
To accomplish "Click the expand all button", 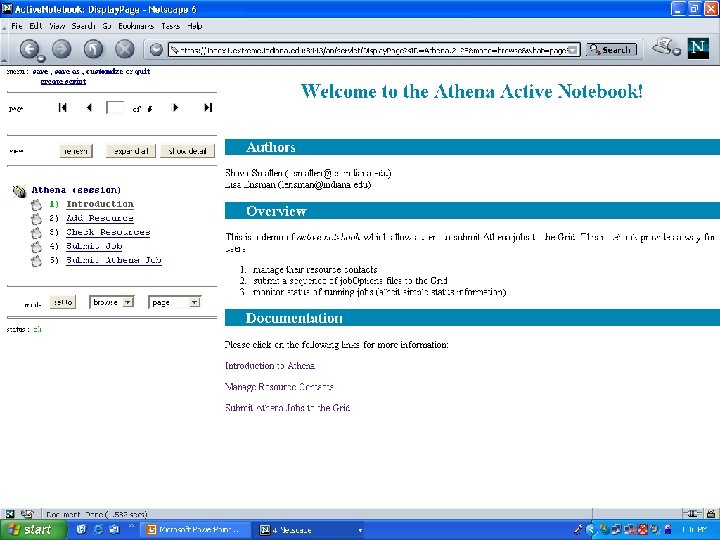I will (x=131, y=151).
